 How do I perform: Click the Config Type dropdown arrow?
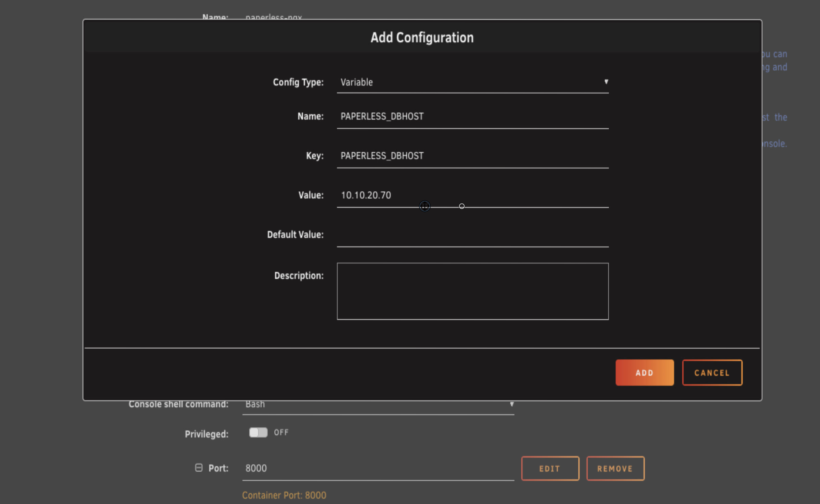click(606, 82)
